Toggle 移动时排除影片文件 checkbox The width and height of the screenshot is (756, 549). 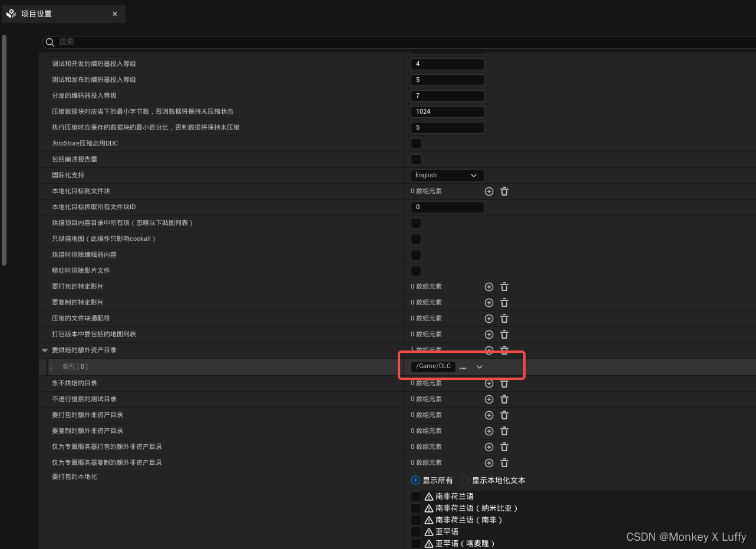(x=416, y=271)
